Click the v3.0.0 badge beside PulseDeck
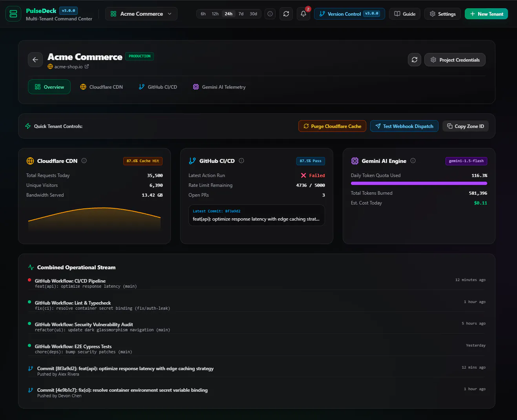This screenshot has height=420, width=517. 69,11
